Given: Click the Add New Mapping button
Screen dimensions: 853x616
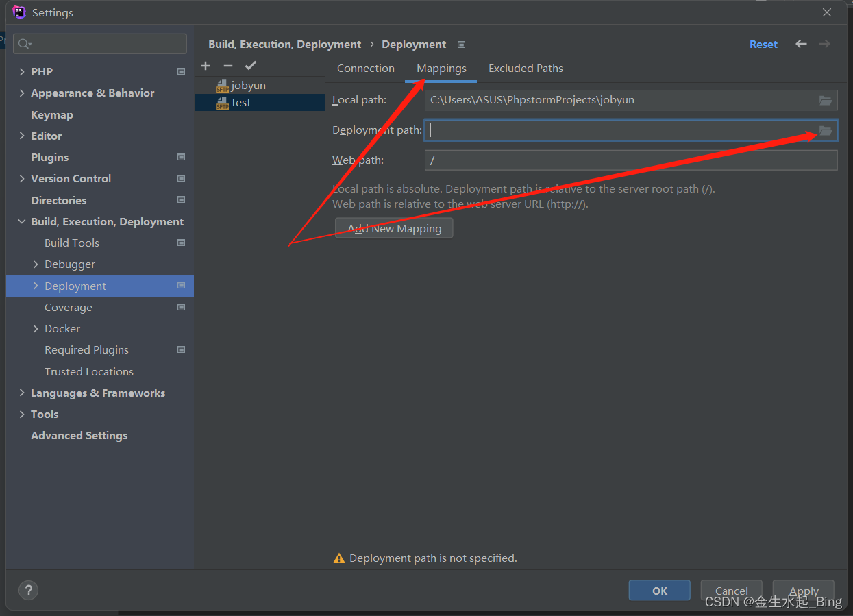Looking at the screenshot, I should click(x=394, y=227).
